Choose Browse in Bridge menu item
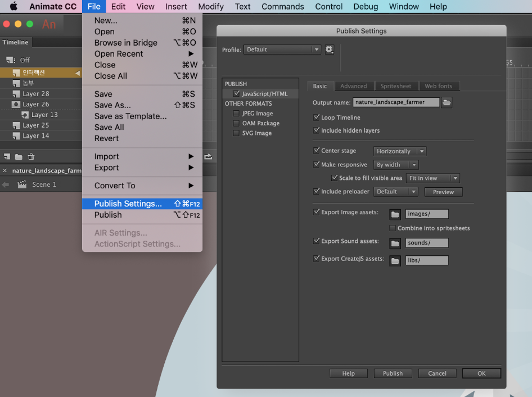The width and height of the screenshot is (532, 397). (x=142, y=43)
